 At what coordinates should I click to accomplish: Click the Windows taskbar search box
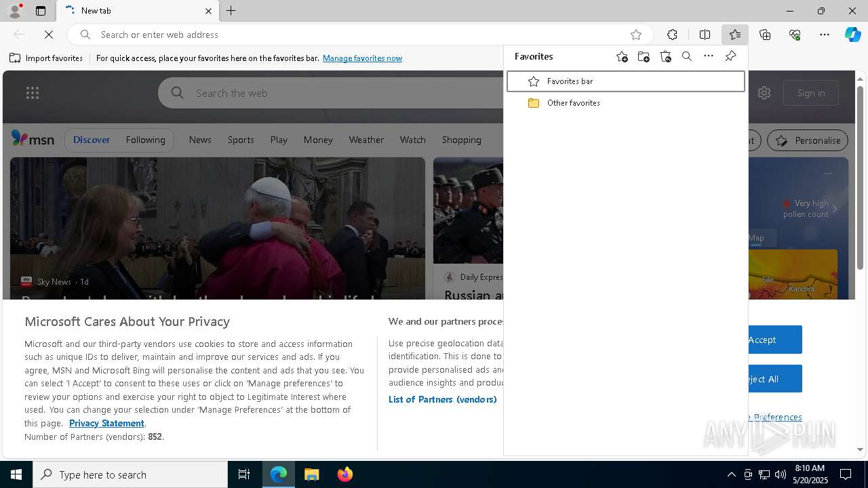pos(130,474)
